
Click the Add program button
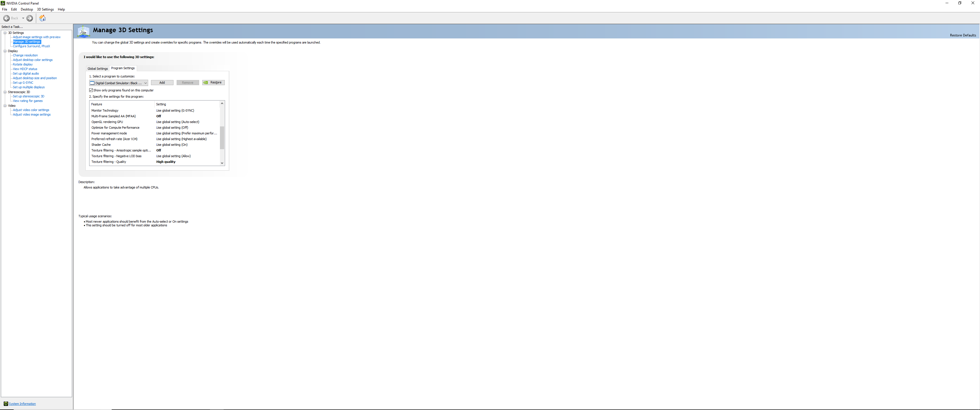(x=162, y=83)
